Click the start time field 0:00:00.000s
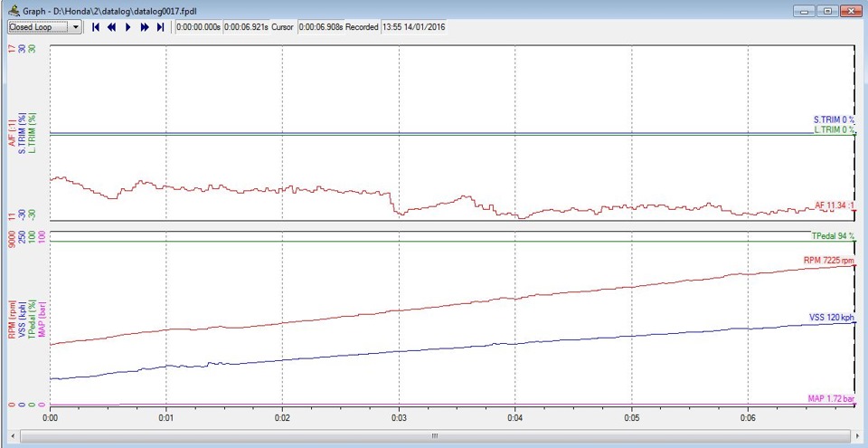This screenshot has width=868, height=448. pos(199,26)
